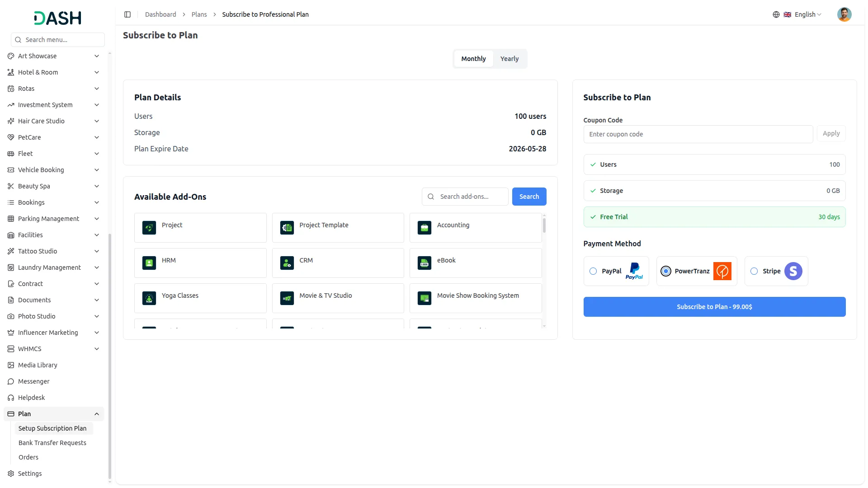The image size is (868, 488).
Task: Switch to Monthly billing tab
Action: pos(473,59)
